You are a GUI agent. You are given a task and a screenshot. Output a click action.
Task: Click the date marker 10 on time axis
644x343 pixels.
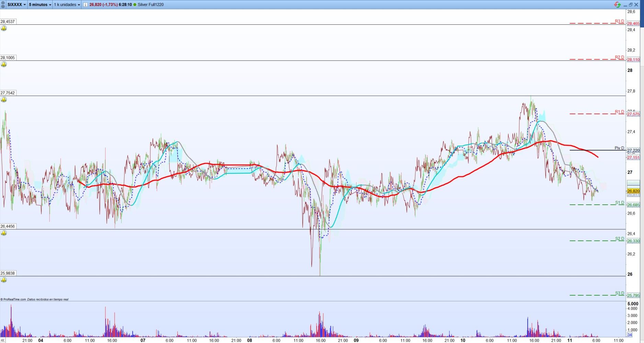[463, 340]
